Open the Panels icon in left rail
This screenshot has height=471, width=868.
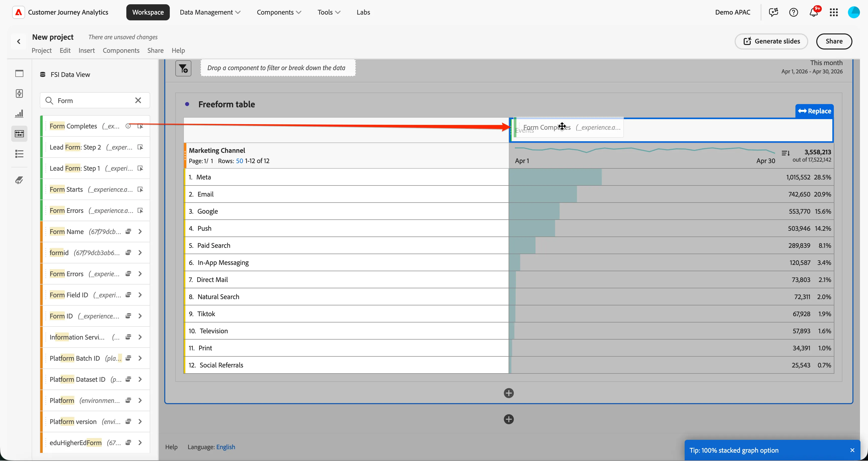(19, 73)
